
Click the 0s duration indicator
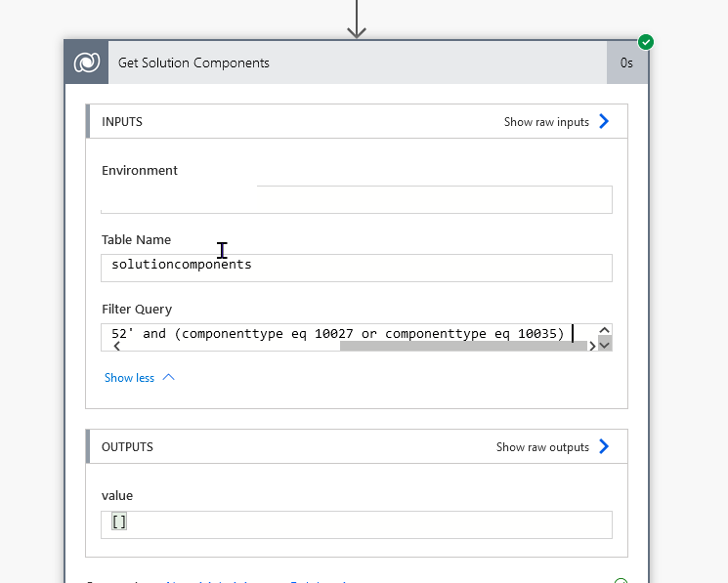click(626, 62)
